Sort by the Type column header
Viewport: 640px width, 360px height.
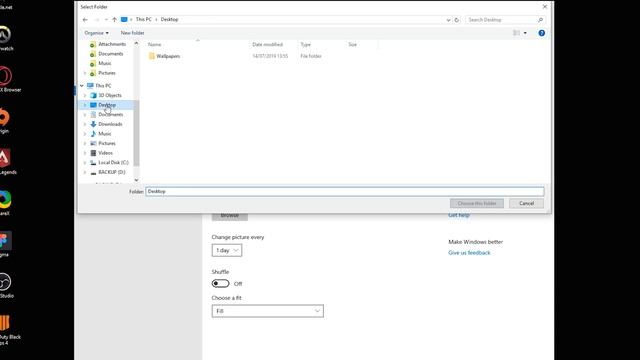coord(306,44)
